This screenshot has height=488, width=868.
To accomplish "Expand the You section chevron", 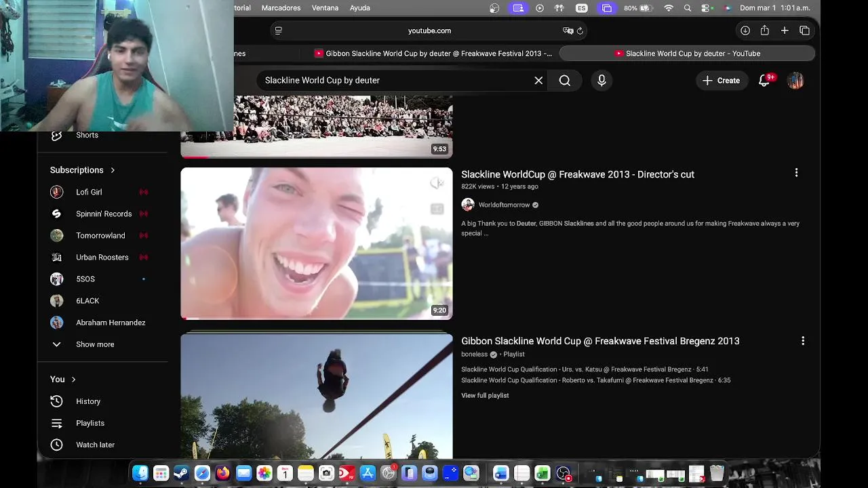I will [73, 380].
